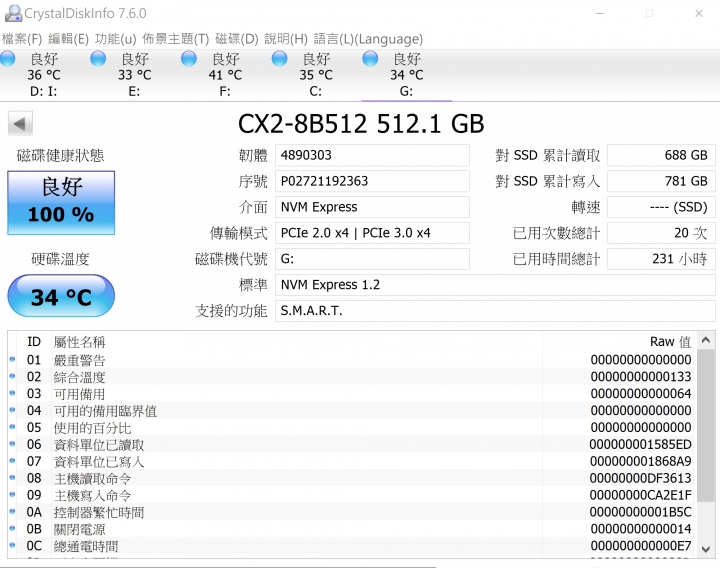
Task: Click raw value 000000000000E7
Action: tap(640, 546)
